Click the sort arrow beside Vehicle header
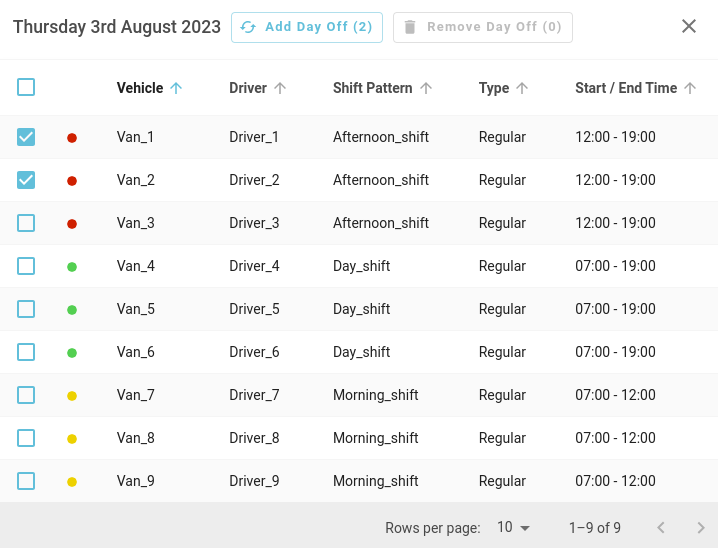 [177, 88]
